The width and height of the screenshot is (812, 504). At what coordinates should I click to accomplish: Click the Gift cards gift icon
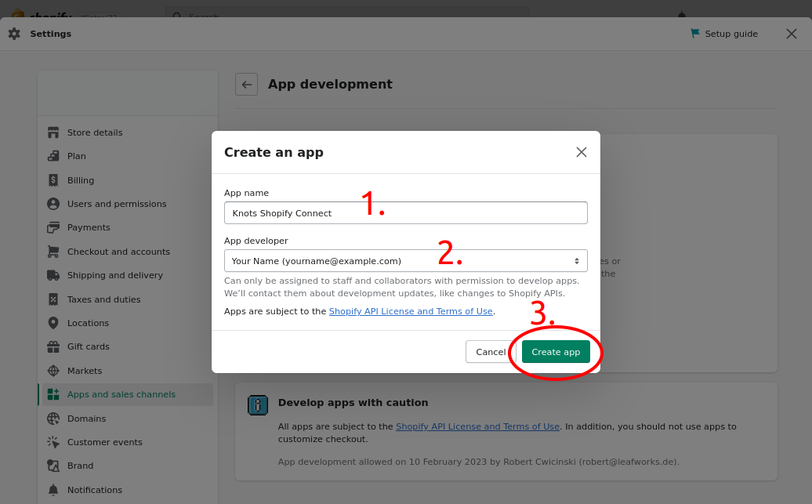(x=53, y=346)
